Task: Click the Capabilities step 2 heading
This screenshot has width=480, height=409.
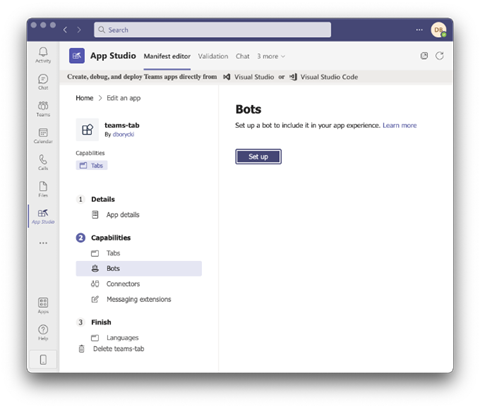Action: [x=111, y=238]
